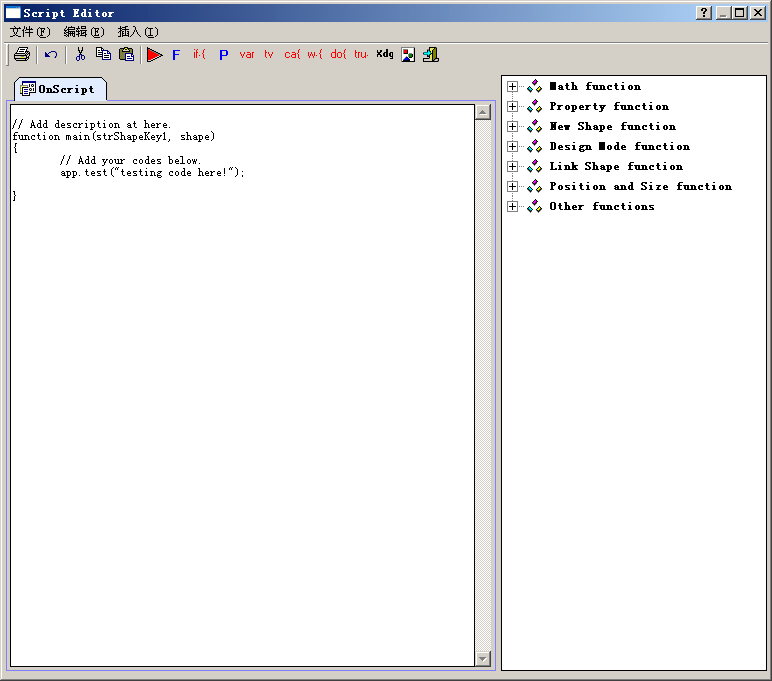Select the OnScript tab
The height and width of the screenshot is (681, 772).
(60, 89)
